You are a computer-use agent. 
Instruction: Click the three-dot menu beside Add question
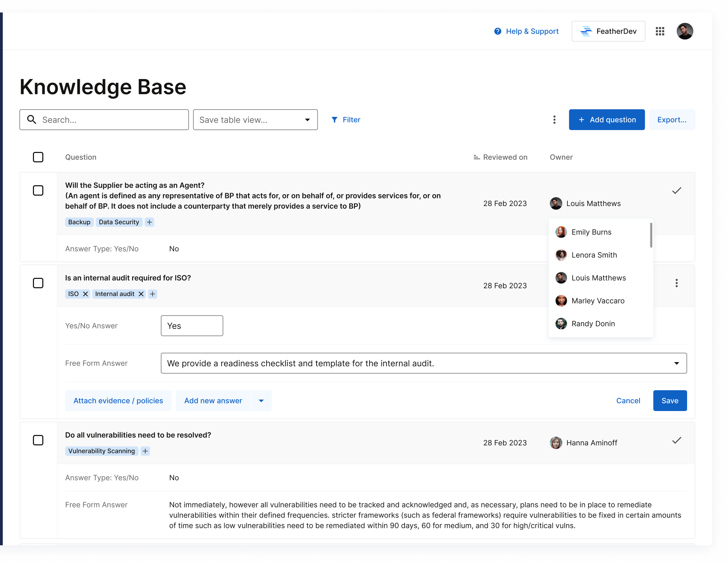coord(554,120)
